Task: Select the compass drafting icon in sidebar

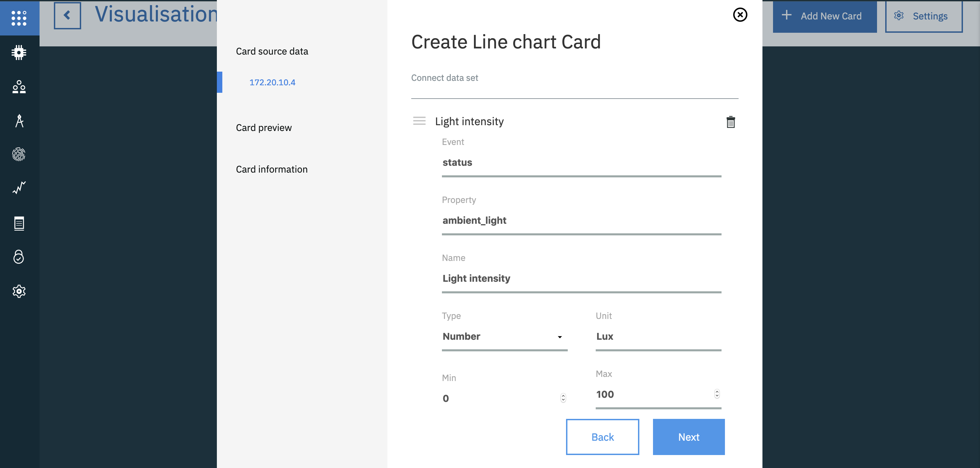Action: [19, 121]
